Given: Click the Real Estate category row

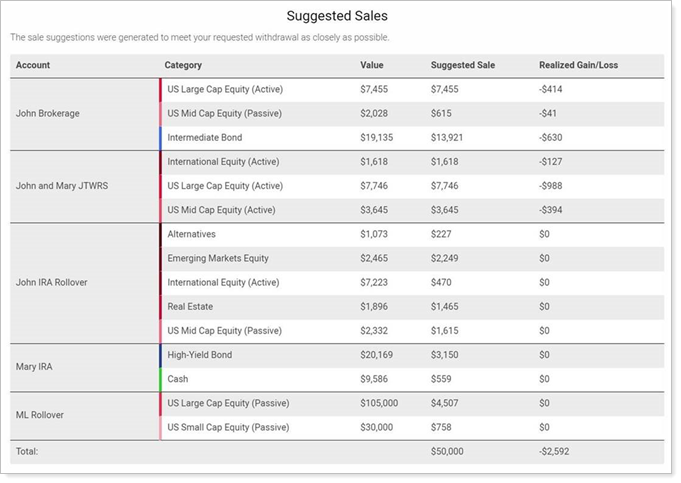Looking at the screenshot, I should 190,307.
